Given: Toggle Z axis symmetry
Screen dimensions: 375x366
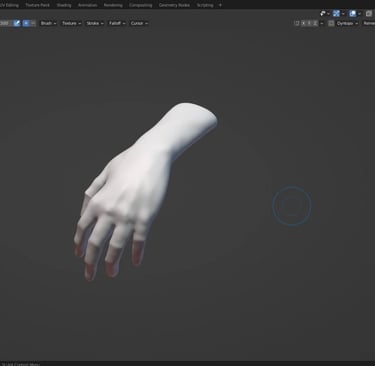Looking at the screenshot, I should click(315, 23).
